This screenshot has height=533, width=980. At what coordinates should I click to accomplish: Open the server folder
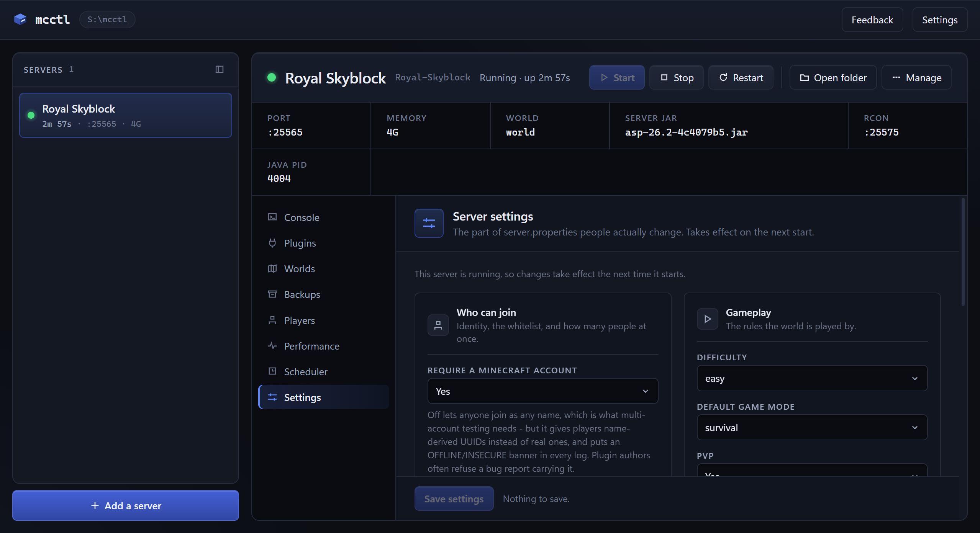833,78
